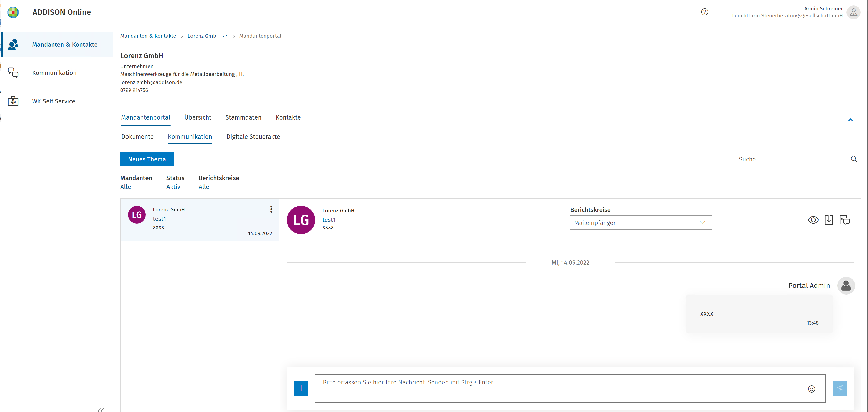Image resolution: width=868 pixels, height=412 pixels.
Task: Click the phone number 0799 914756
Action: [134, 90]
